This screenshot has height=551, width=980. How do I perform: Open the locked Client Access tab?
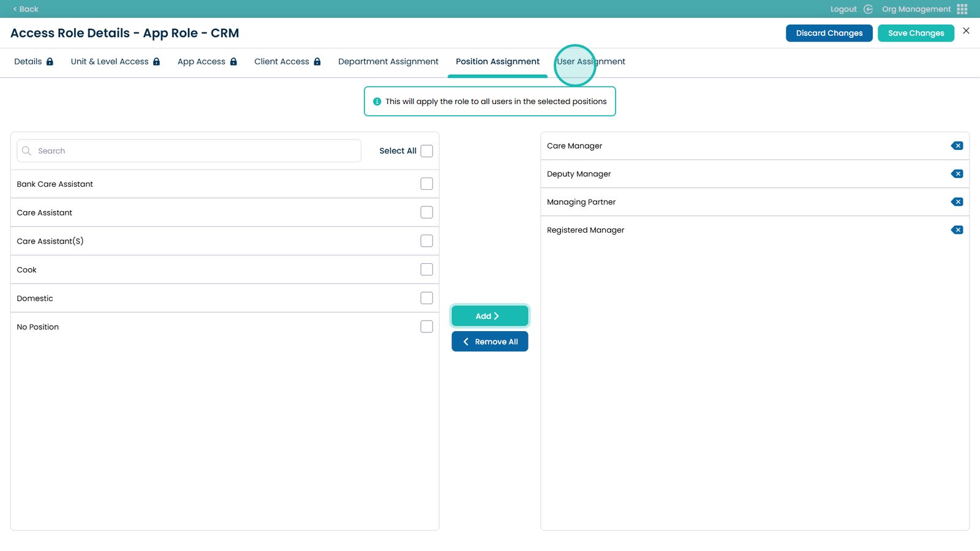pos(287,62)
